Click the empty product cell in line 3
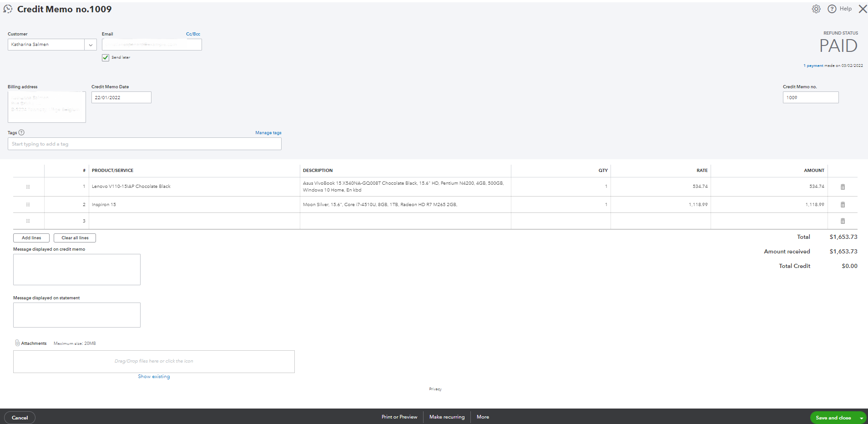The height and width of the screenshot is (424, 868). click(x=194, y=221)
